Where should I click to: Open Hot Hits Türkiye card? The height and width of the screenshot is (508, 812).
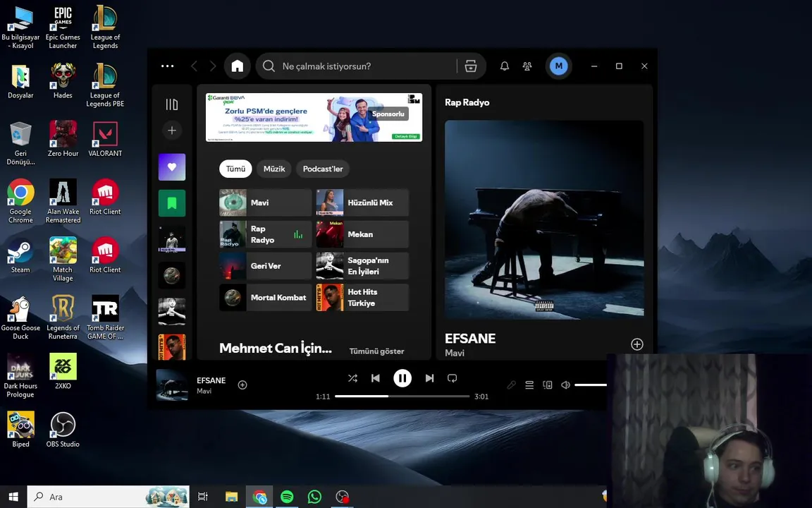pyautogui.click(x=362, y=298)
